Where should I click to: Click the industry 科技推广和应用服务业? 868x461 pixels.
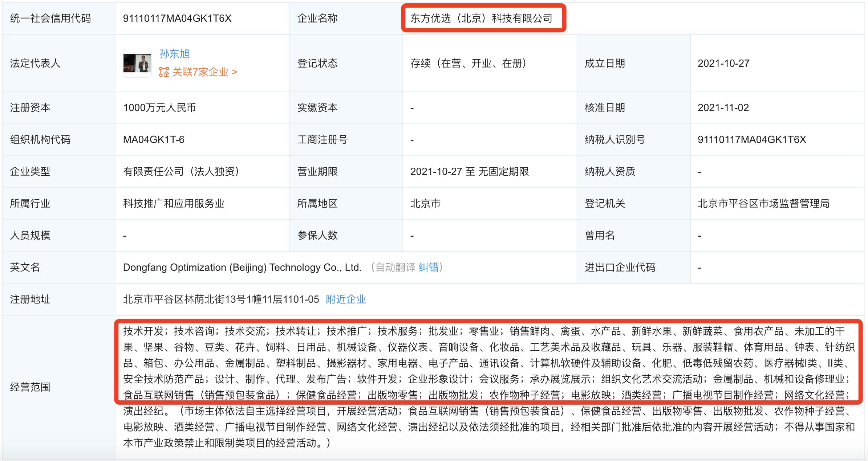174,204
